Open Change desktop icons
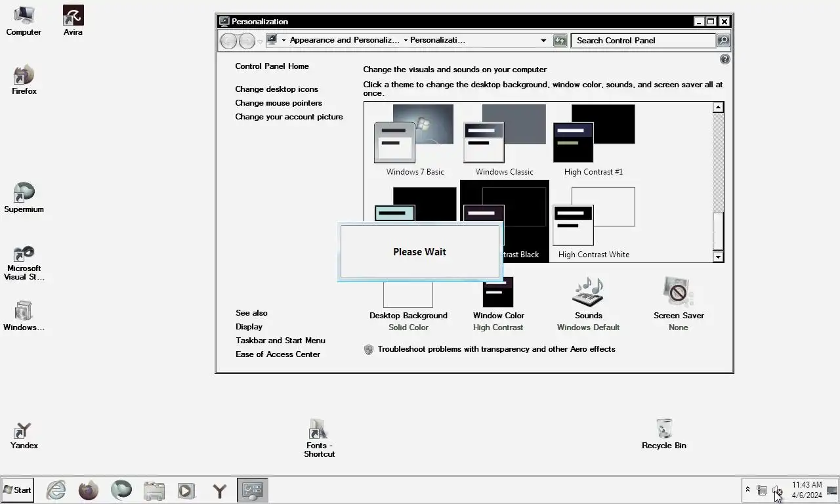The width and height of the screenshot is (840, 504). pos(276,89)
